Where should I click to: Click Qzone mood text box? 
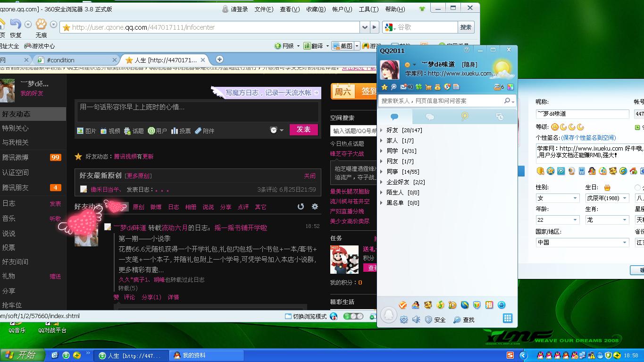pyautogui.click(x=198, y=111)
